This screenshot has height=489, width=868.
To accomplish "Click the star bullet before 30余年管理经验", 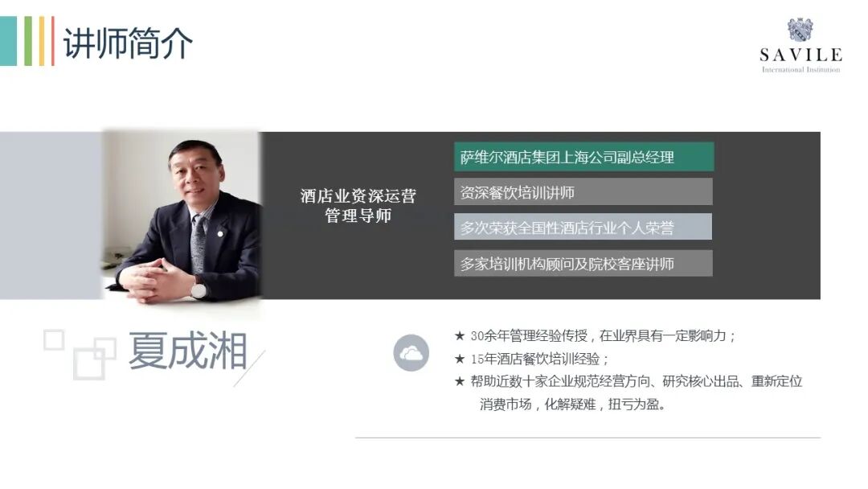I will (460, 335).
